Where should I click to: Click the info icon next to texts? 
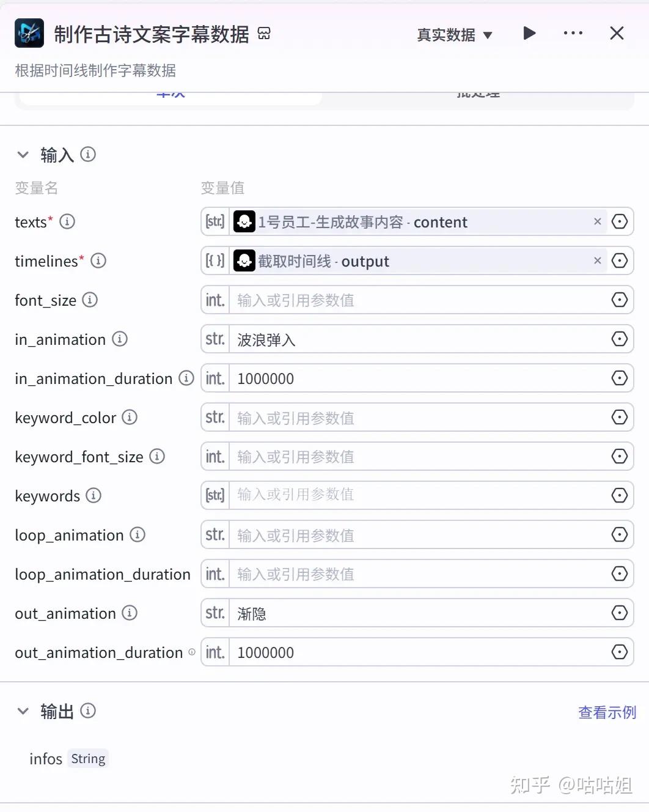tap(67, 222)
